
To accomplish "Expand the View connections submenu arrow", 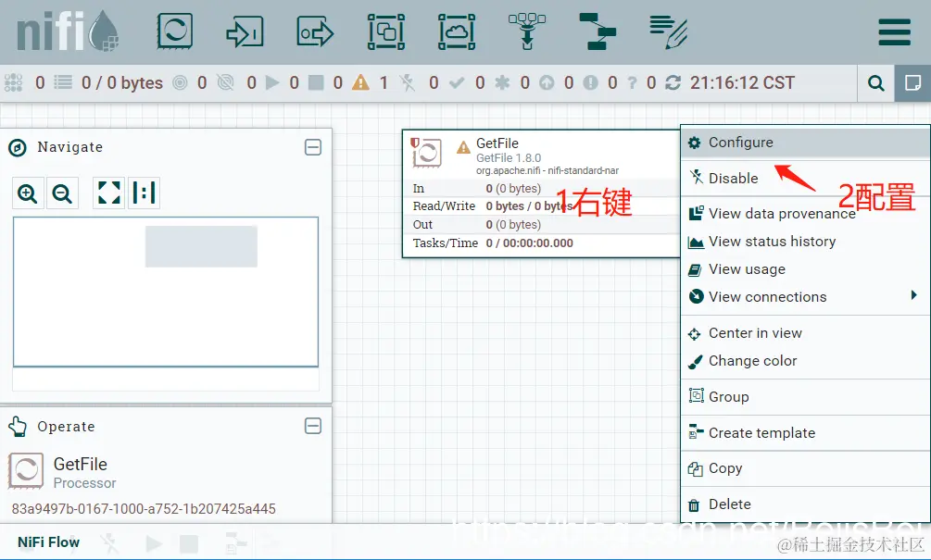I will point(914,295).
